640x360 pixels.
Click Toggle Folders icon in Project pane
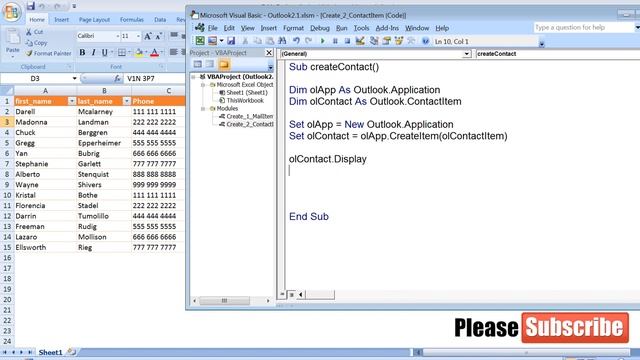[224, 64]
